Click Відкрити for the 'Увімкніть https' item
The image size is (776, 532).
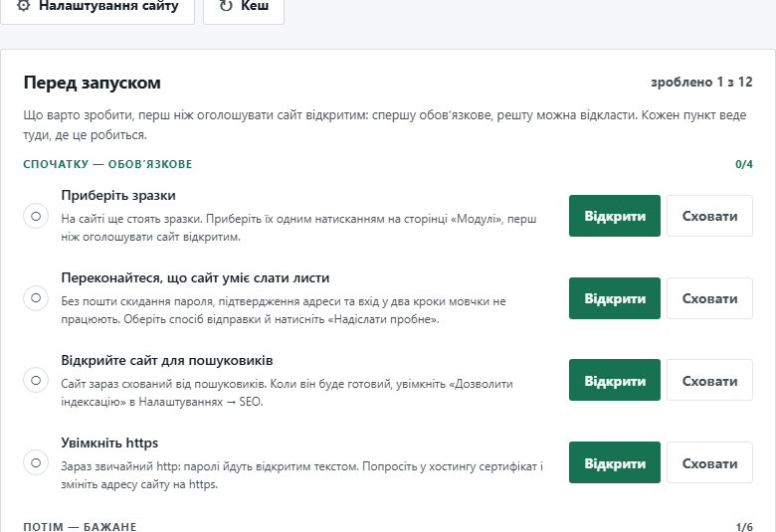pyautogui.click(x=614, y=462)
